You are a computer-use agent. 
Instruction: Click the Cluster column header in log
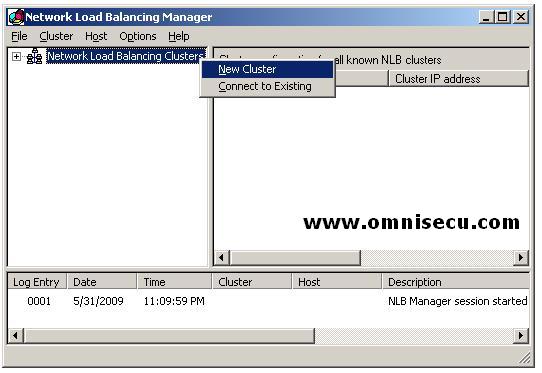tap(252, 282)
